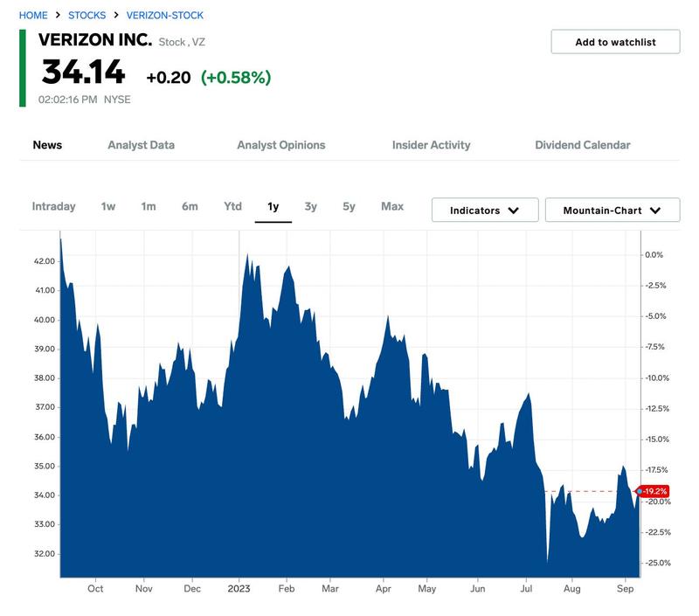Open the VERIZON-STOCK breadcrumb link
The height and width of the screenshot is (616, 699).
pyautogui.click(x=165, y=15)
